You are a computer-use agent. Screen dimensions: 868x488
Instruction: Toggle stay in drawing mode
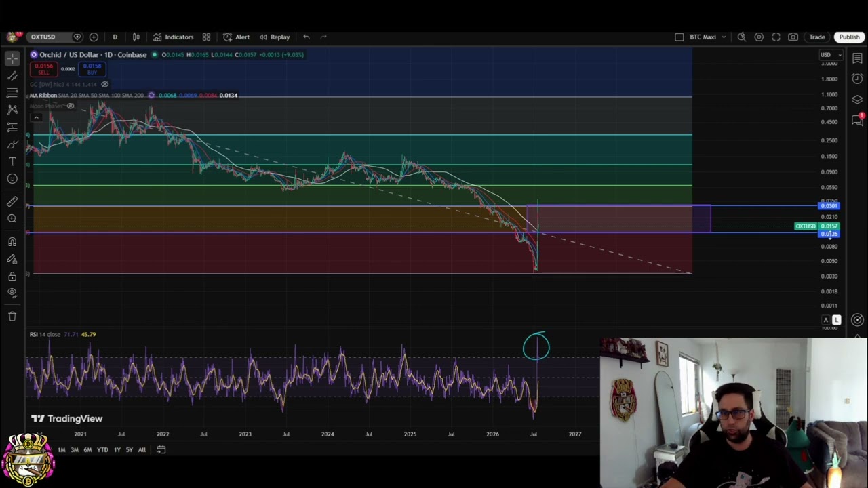coord(12,259)
